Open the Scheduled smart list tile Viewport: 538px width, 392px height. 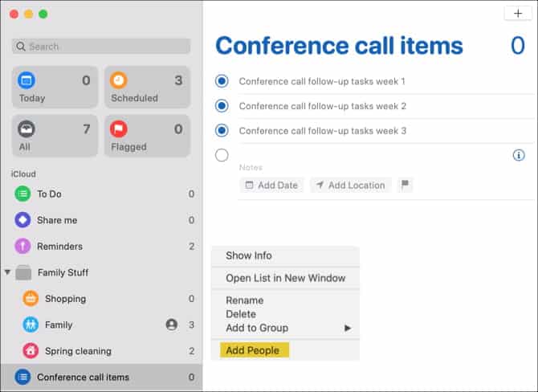147,88
